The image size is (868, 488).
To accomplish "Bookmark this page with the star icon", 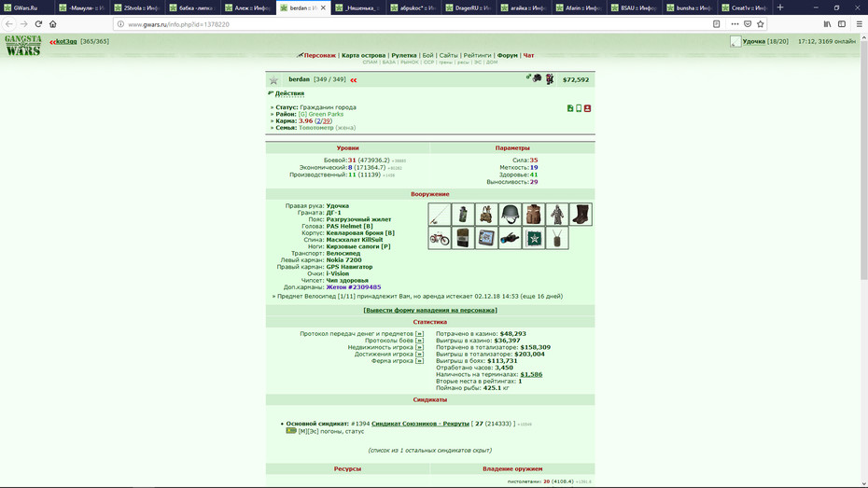I will 760,23.
